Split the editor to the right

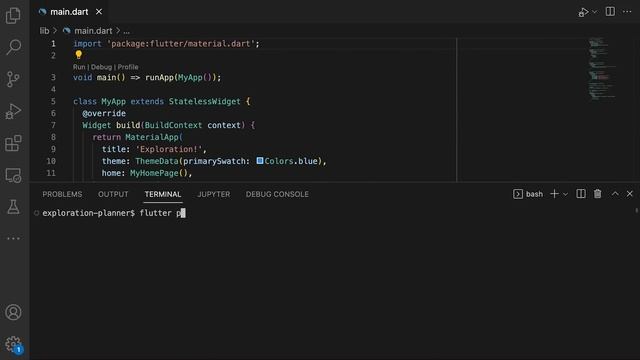tap(610, 12)
